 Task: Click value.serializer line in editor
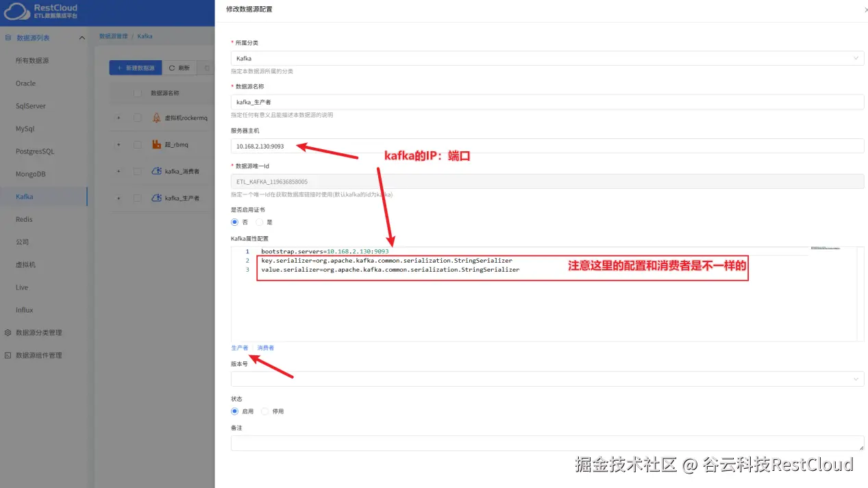coord(390,270)
